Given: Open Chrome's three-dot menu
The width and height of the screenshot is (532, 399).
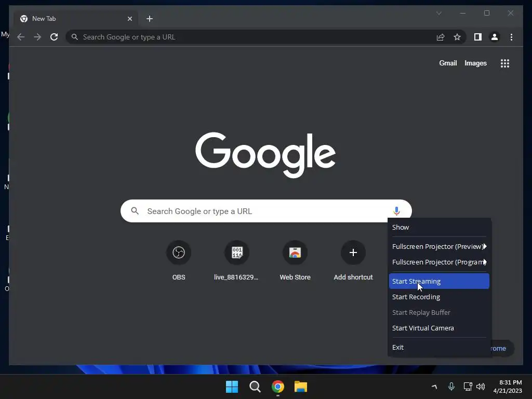Looking at the screenshot, I should (x=511, y=37).
